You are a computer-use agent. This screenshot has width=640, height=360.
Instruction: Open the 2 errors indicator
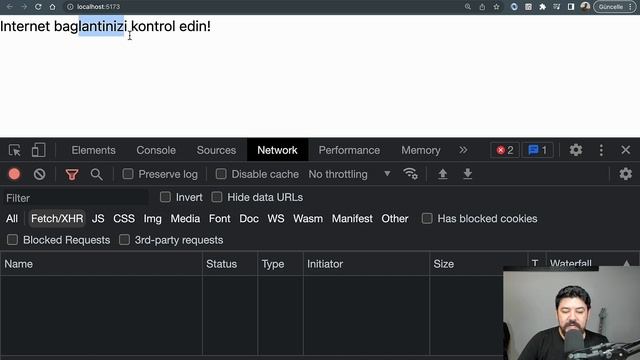(505, 150)
